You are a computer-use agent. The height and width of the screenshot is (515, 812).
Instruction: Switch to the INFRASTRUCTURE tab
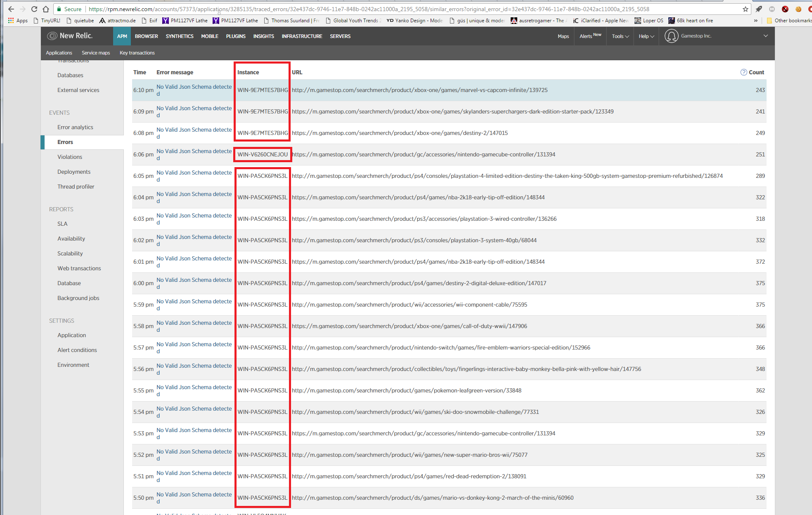click(x=302, y=36)
